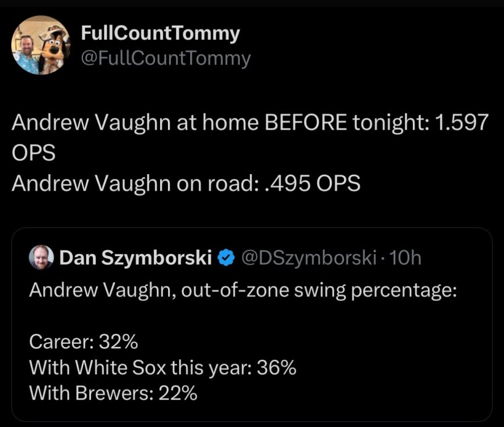Click the "Career: 32%" line
This screenshot has height=427, width=504.
click(x=83, y=343)
